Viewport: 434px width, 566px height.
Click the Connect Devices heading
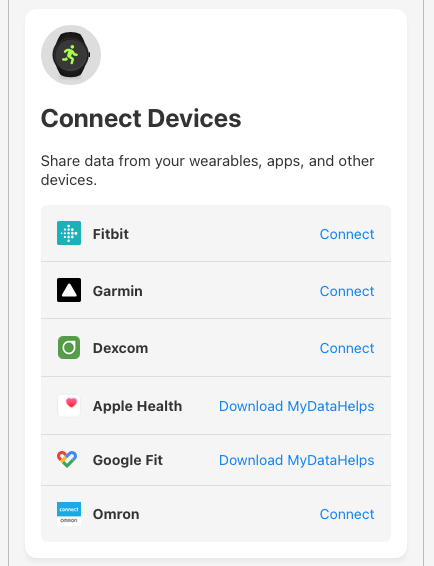tap(141, 118)
